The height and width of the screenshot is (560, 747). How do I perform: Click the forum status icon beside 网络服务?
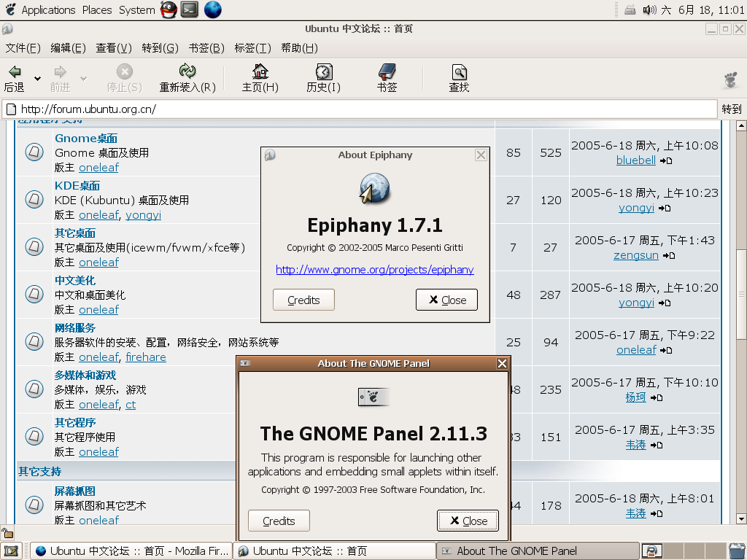coord(34,341)
